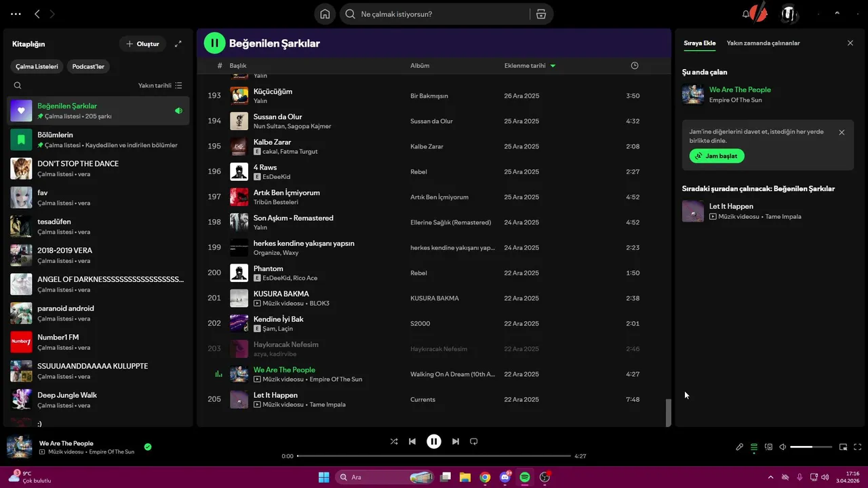Viewport: 868px width, 488px height.
Task: Open the Currents album link
Action: coord(422,400)
